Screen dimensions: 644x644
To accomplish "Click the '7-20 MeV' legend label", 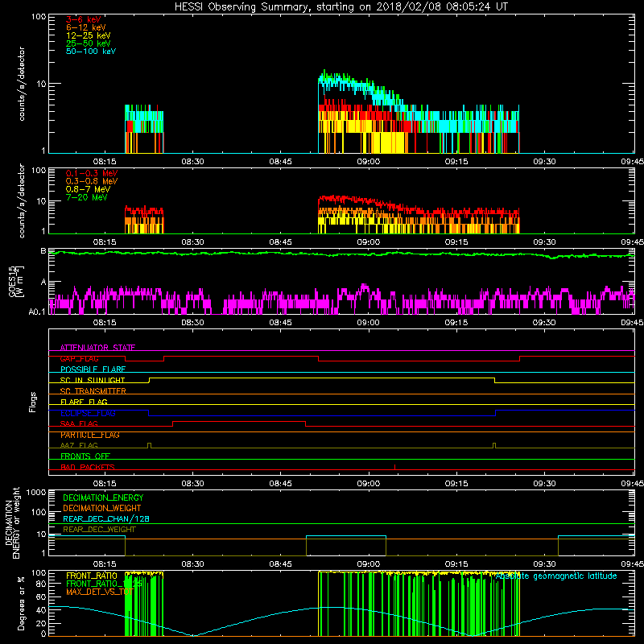I will [x=86, y=197].
